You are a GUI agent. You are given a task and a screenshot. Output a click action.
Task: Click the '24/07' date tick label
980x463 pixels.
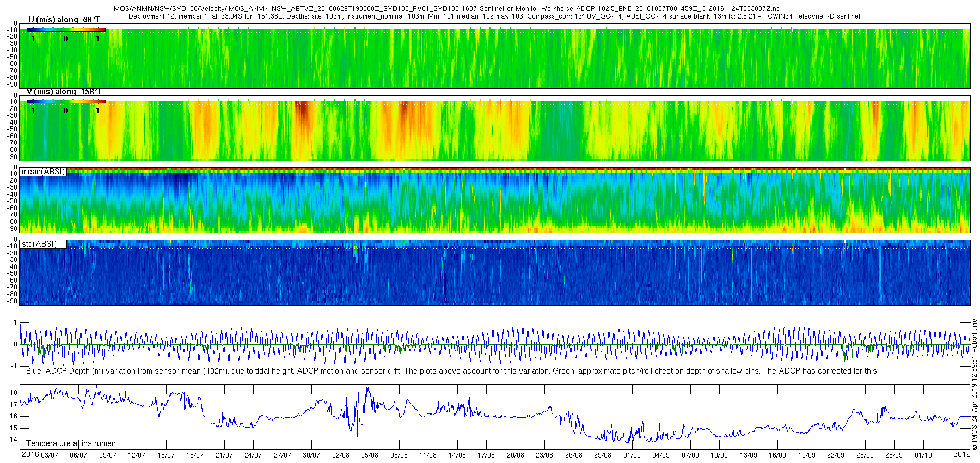click(x=253, y=455)
